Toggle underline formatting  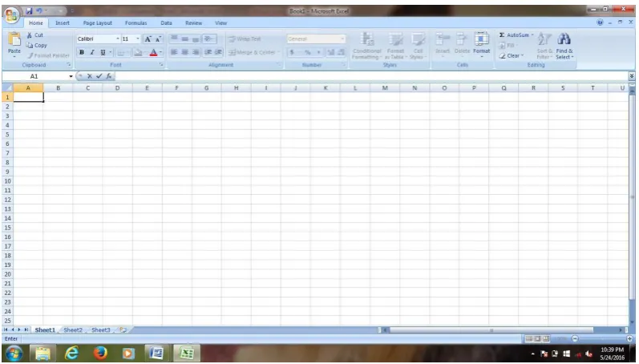103,52
